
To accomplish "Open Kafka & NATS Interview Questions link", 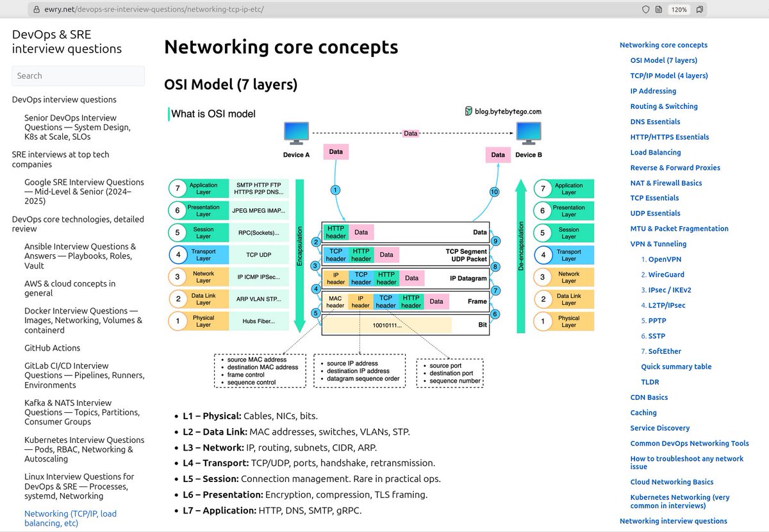I will coord(82,412).
